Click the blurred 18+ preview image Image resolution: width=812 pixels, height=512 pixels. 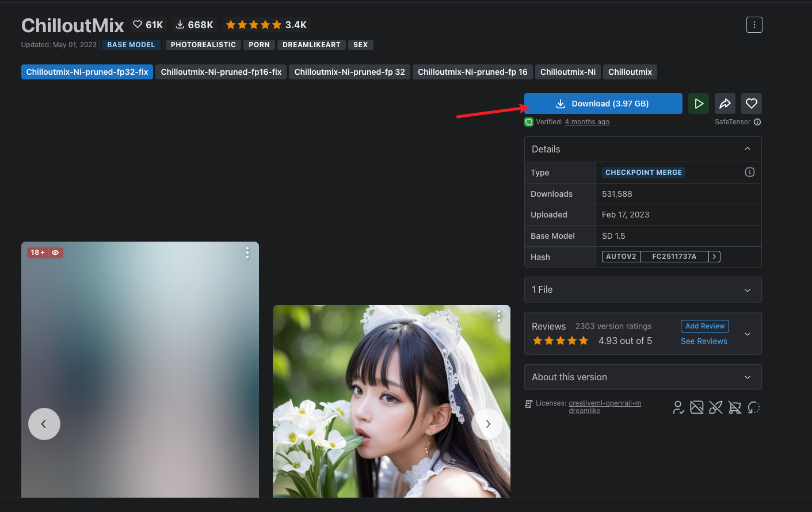(x=140, y=369)
